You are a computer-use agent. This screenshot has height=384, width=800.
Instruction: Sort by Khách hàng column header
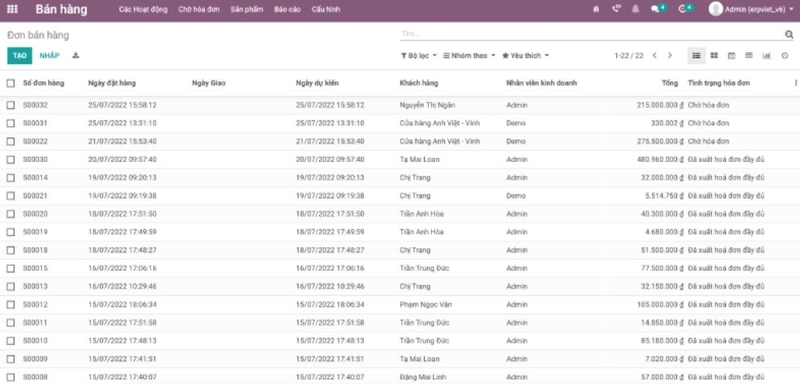click(419, 83)
